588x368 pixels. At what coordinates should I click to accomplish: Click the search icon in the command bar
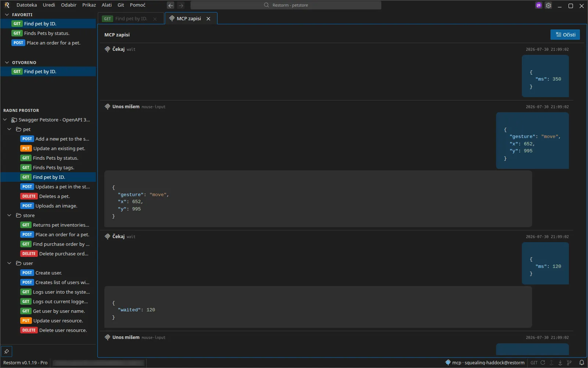266,5
